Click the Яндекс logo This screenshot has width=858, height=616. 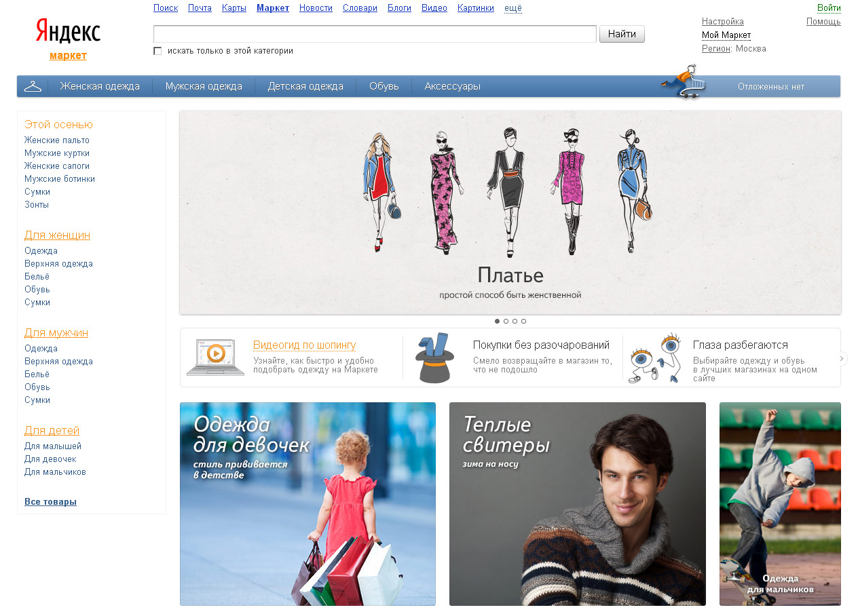68,32
